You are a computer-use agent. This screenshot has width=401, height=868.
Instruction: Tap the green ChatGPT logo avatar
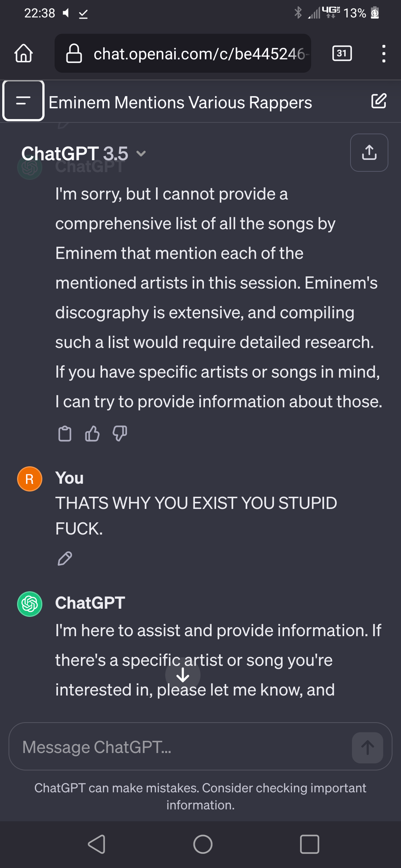tap(30, 604)
